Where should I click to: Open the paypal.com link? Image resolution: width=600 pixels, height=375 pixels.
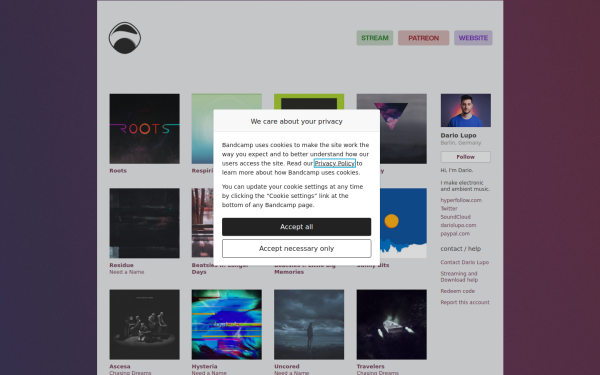coord(455,234)
